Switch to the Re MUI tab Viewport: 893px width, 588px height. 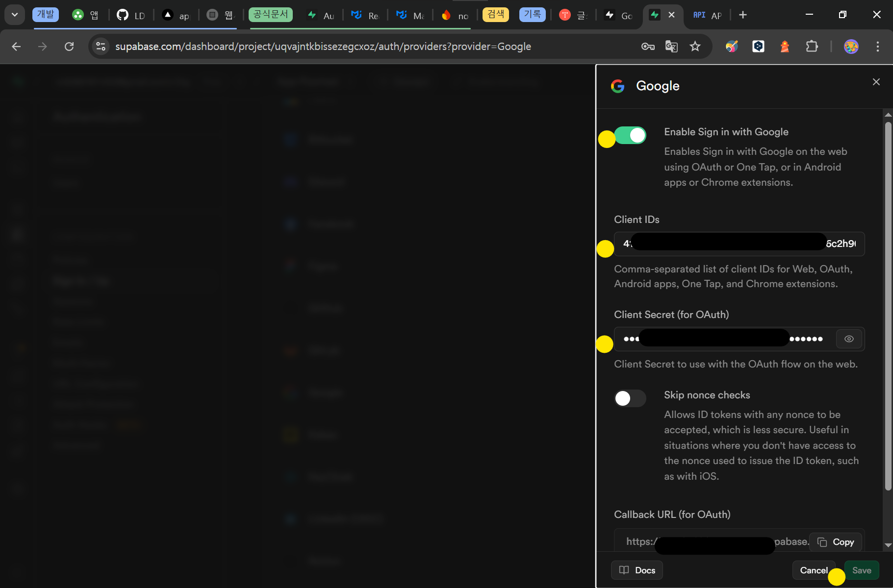click(x=365, y=15)
